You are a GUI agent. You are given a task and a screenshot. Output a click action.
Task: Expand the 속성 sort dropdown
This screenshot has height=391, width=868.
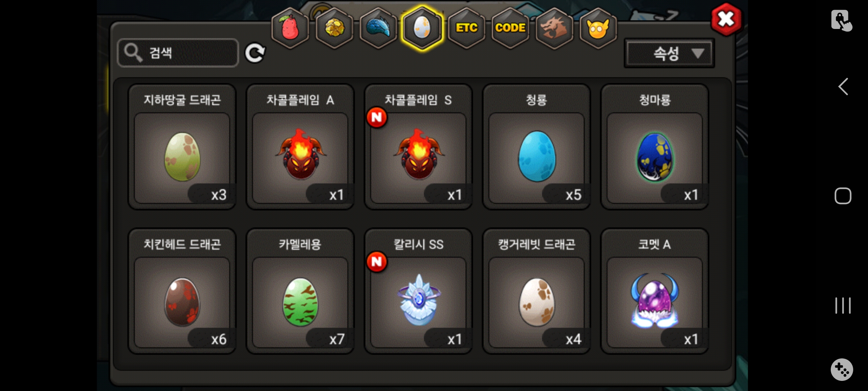tap(669, 54)
